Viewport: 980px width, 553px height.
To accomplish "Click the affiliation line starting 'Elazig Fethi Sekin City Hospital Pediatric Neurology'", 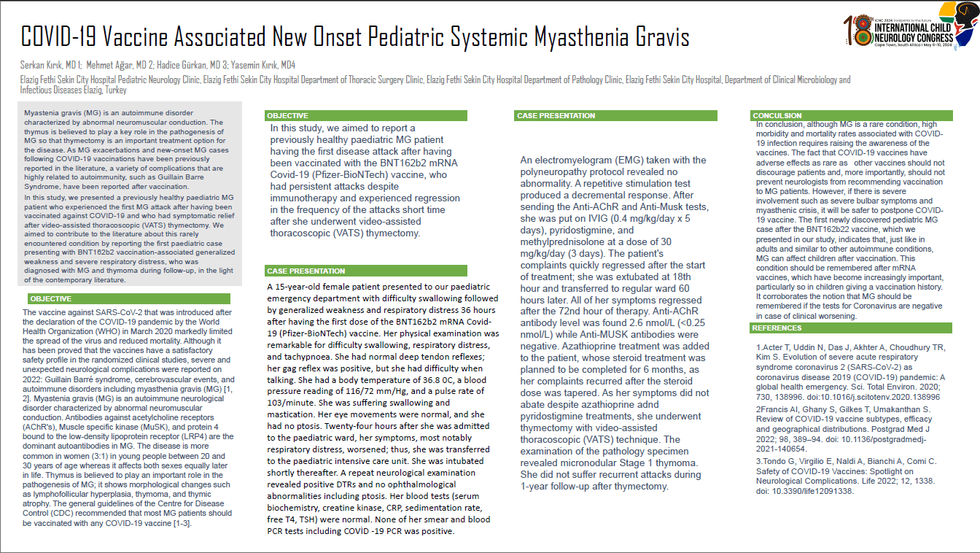I will (435, 85).
